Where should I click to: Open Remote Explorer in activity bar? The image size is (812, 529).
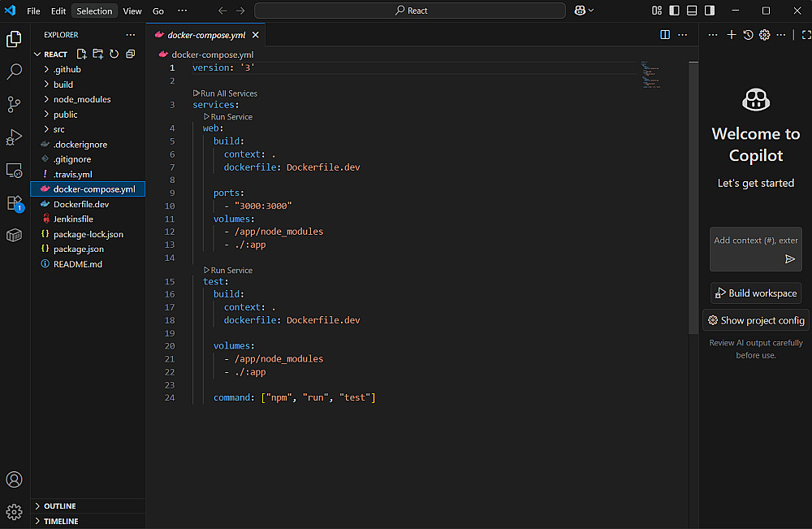click(14, 170)
